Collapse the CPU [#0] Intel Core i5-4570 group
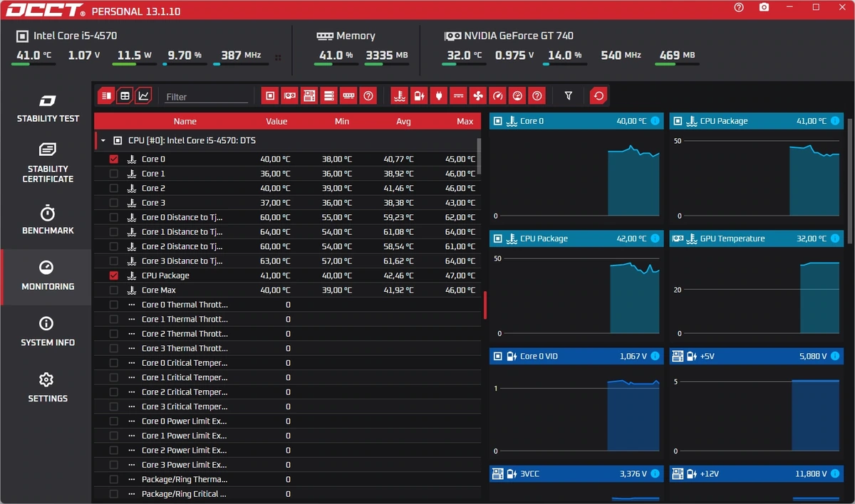 pyautogui.click(x=103, y=141)
